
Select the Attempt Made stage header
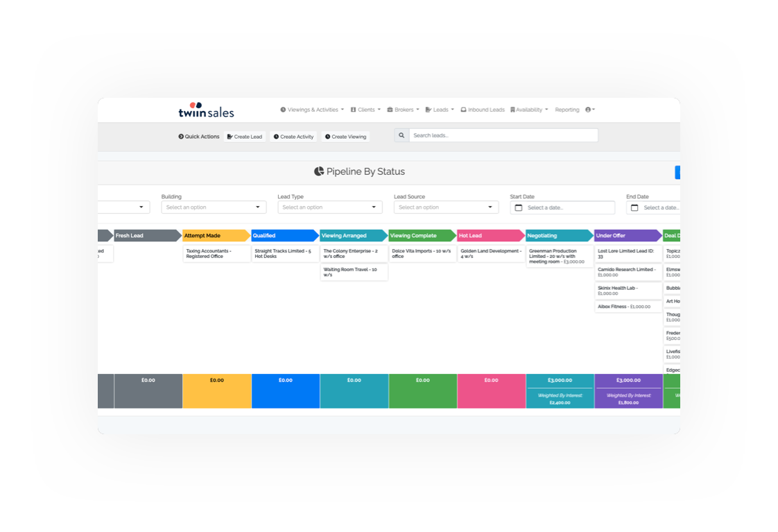(216, 235)
